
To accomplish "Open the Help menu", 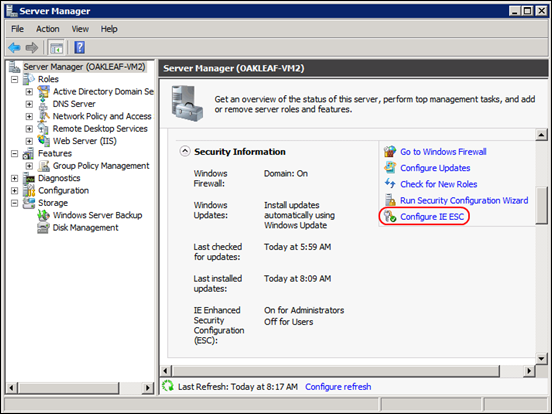I will [109, 29].
